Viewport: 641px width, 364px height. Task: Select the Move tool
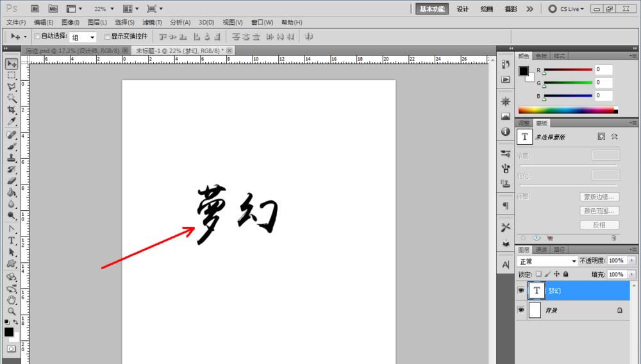(x=12, y=63)
